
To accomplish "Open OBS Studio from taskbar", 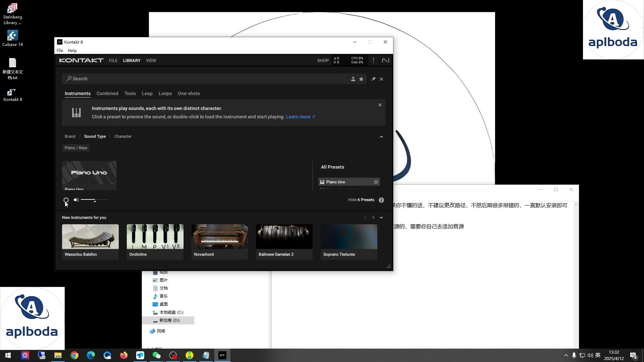I will [x=173, y=355].
